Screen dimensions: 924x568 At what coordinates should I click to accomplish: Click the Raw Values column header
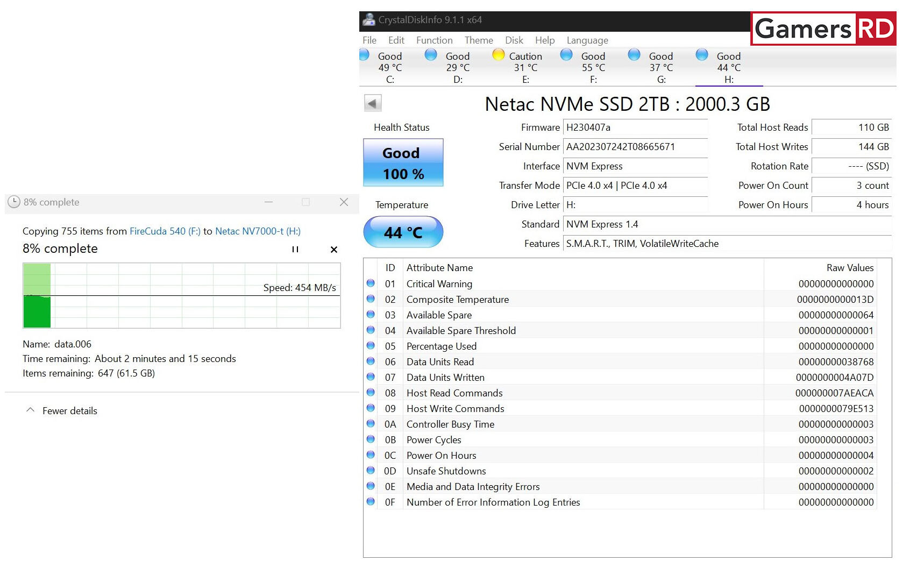[850, 268]
